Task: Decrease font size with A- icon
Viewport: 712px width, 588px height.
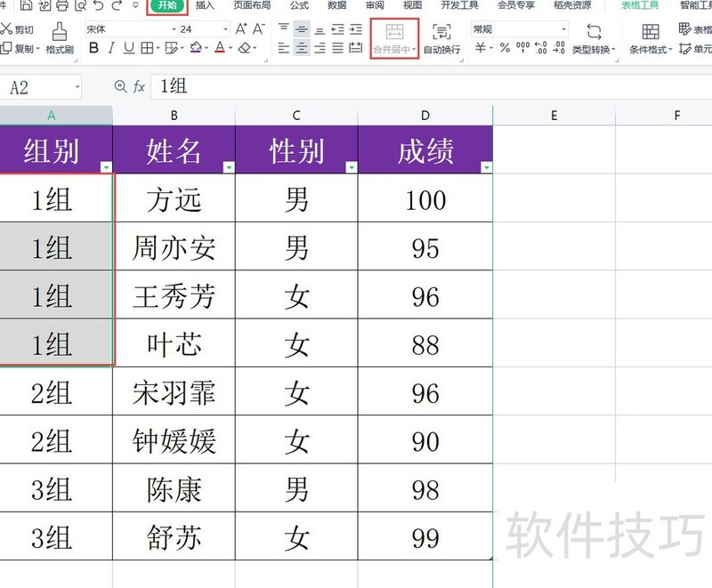Action: pyautogui.click(x=259, y=29)
